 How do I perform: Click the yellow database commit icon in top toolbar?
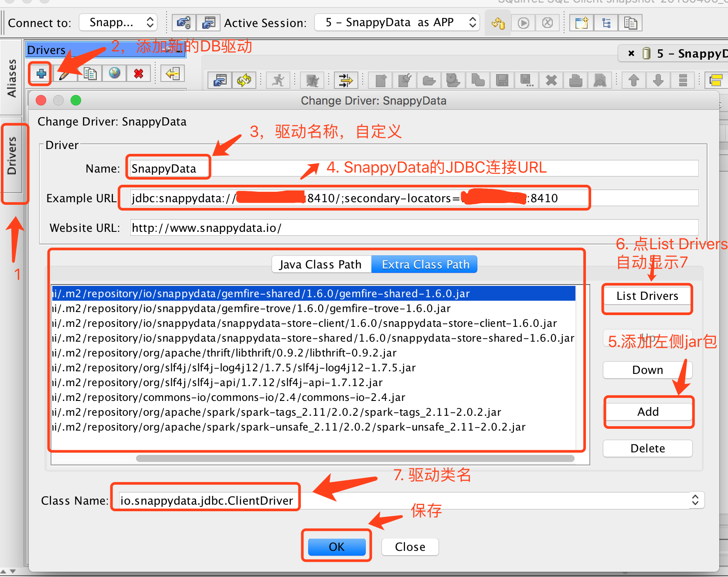pyautogui.click(x=498, y=23)
